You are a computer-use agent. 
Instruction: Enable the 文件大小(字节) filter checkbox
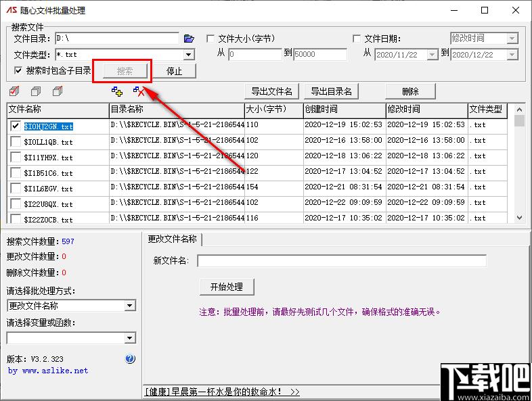click(210, 39)
